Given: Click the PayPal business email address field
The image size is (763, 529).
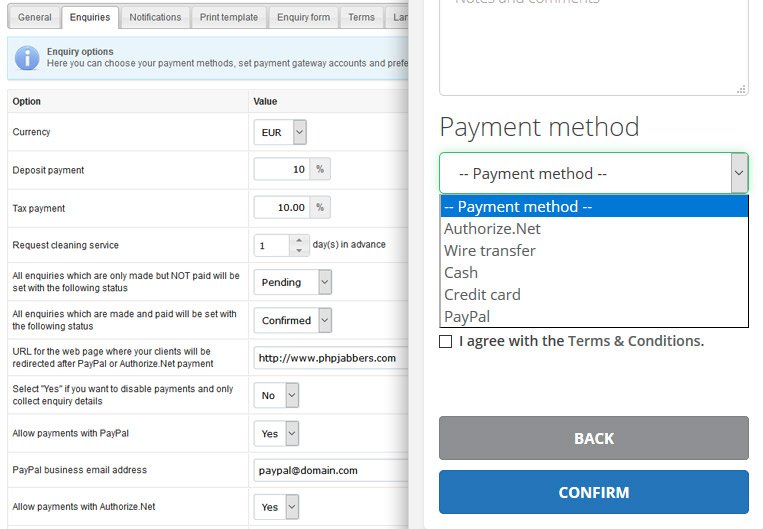Looking at the screenshot, I should pos(331,470).
